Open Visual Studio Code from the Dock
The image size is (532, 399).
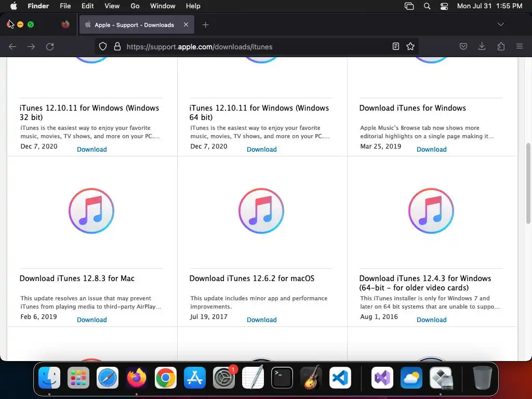pos(340,378)
